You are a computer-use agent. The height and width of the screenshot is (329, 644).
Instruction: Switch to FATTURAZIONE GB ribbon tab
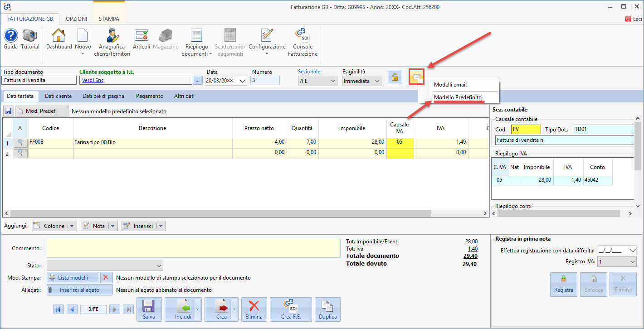30,19
